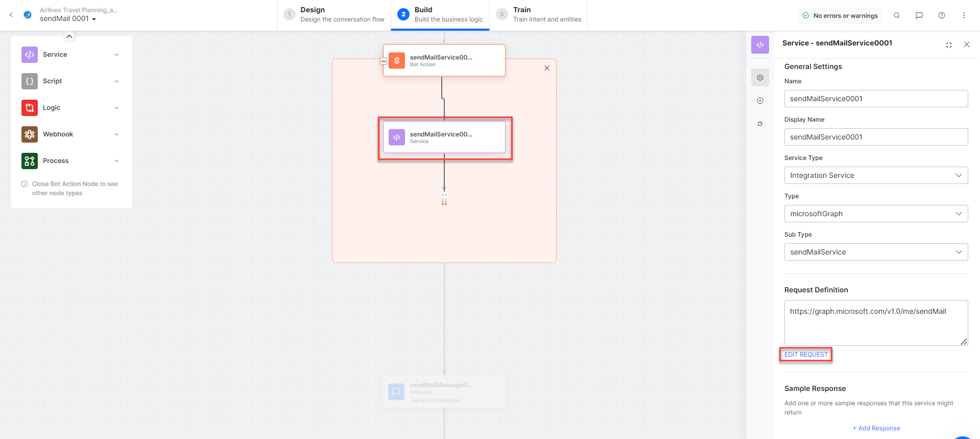Image resolution: width=980 pixels, height=439 pixels.
Task: Click the purple Service node icon in palette
Action: [x=30, y=55]
